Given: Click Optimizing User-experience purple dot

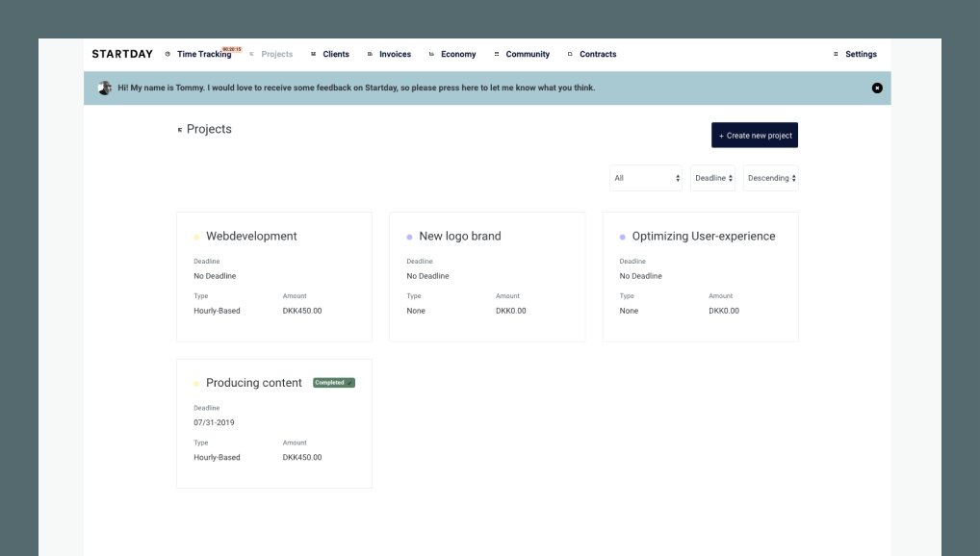Looking at the screenshot, I should [x=623, y=238].
